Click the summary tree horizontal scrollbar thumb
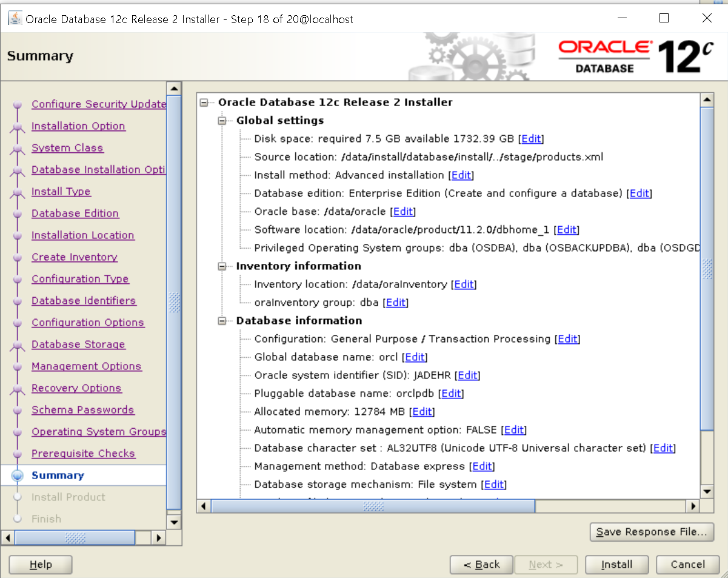Screen dimensions: 728x578 (x=373, y=506)
